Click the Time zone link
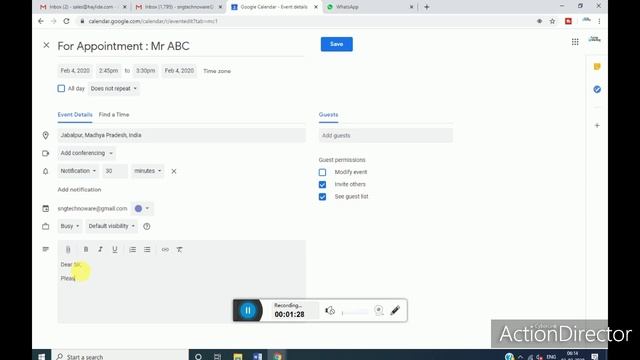This screenshot has width=640, height=360. (217, 71)
